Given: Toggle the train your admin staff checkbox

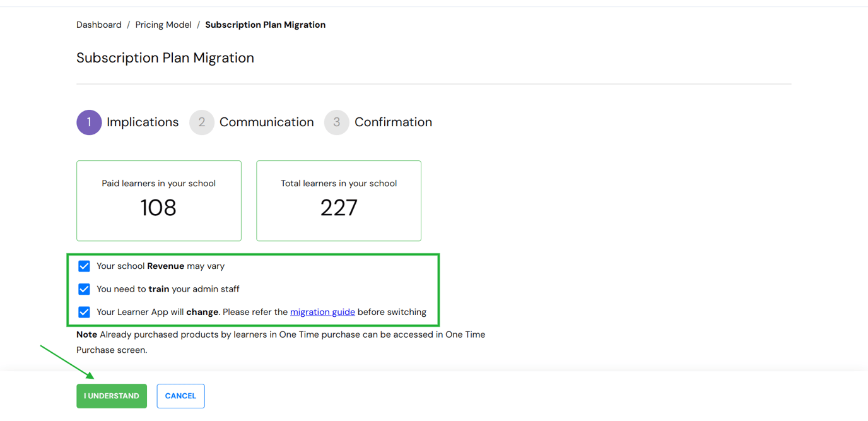Looking at the screenshot, I should tap(84, 289).
